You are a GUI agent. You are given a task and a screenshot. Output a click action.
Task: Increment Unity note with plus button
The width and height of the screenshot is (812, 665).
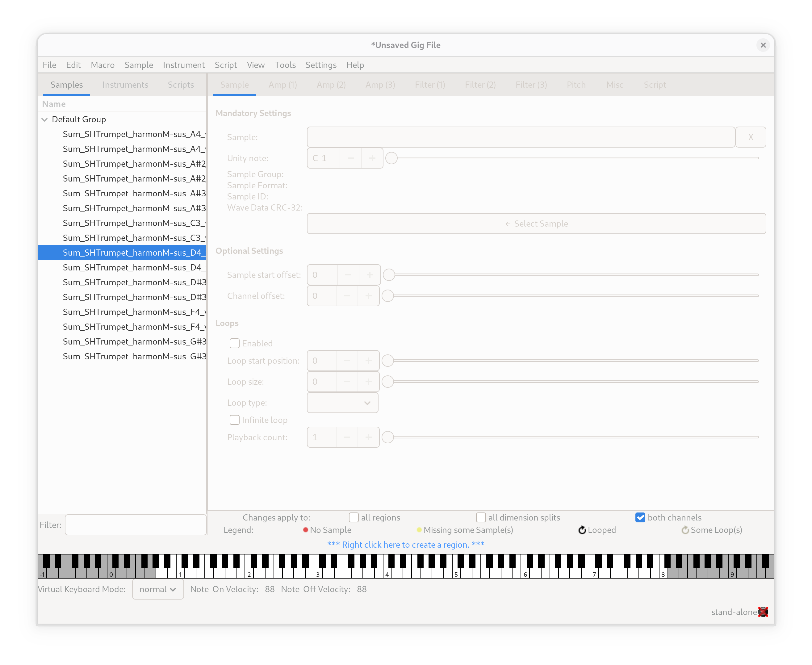(x=372, y=158)
